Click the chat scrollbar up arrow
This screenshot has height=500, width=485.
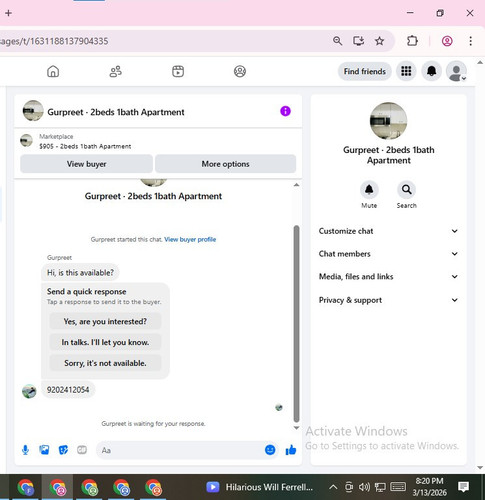click(x=296, y=185)
